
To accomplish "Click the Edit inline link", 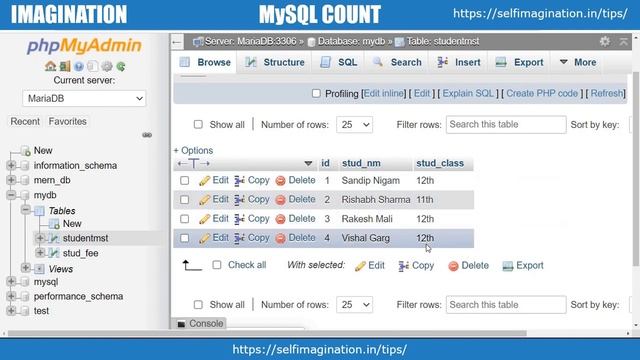I will coord(384,93).
